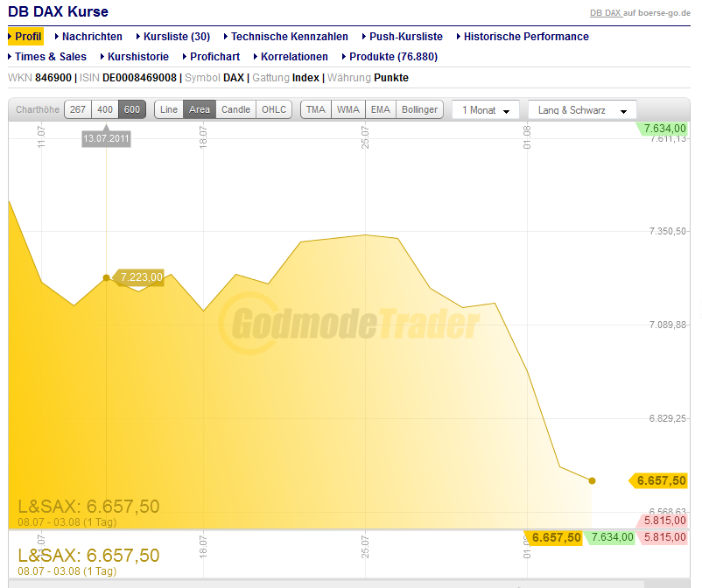Click the 13.07.2011 date label

106,139
